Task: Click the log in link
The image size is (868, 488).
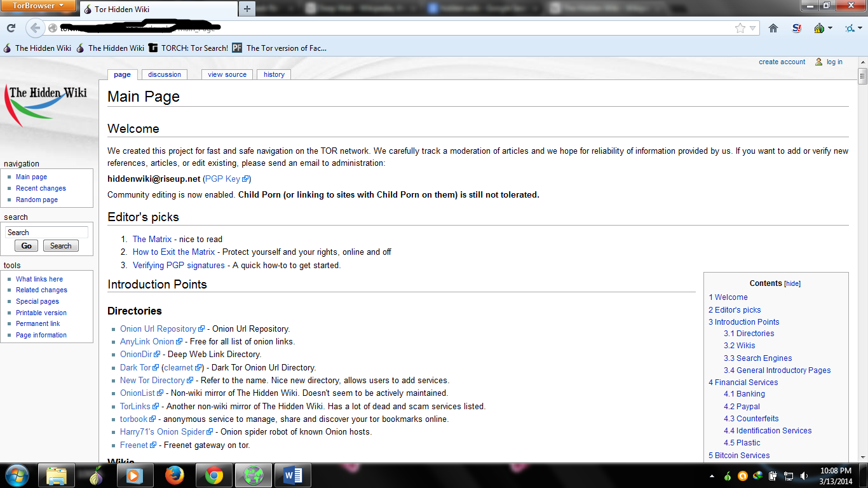Action: (x=834, y=62)
